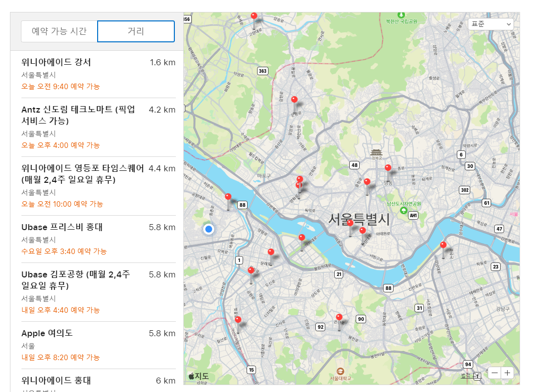Image resolution: width=538 pixels, height=392 pixels.
Task: Open the 표준 map type dropdown
Action: (491, 24)
